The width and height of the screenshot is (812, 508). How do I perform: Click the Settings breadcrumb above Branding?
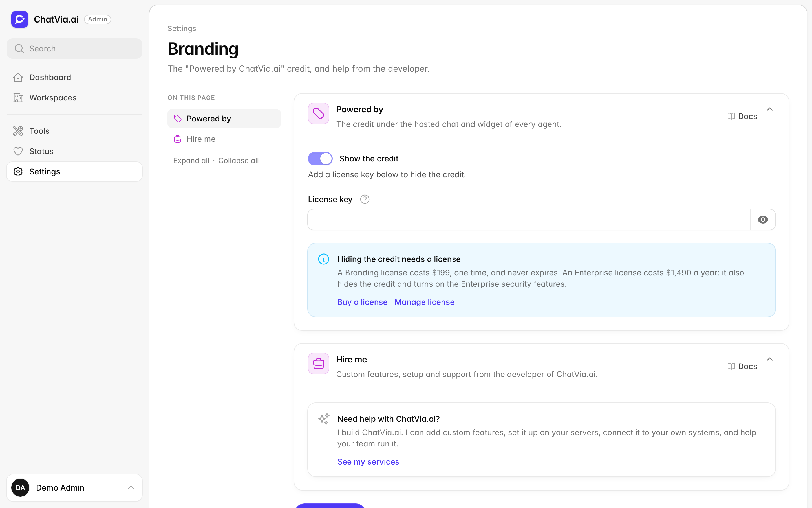point(182,29)
